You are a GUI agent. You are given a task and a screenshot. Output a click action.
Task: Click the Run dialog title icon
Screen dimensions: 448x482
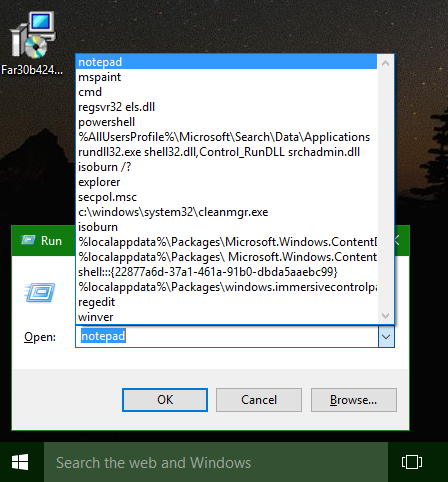tap(28, 240)
